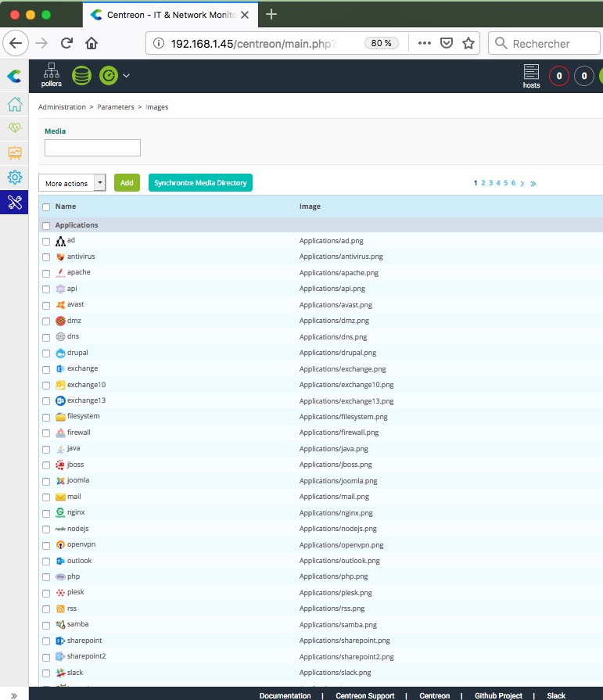Image resolution: width=603 pixels, height=700 pixels.
Task: Click Synchronize Media Directory button
Action: coord(200,183)
